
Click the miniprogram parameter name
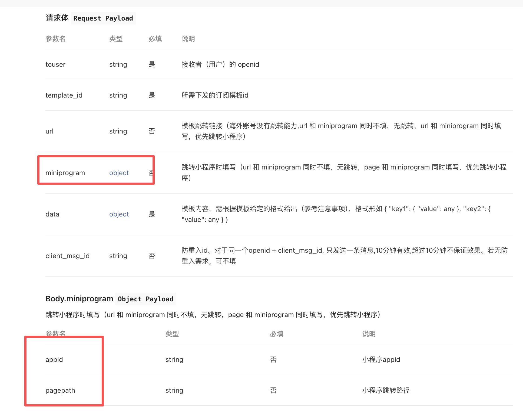point(65,173)
